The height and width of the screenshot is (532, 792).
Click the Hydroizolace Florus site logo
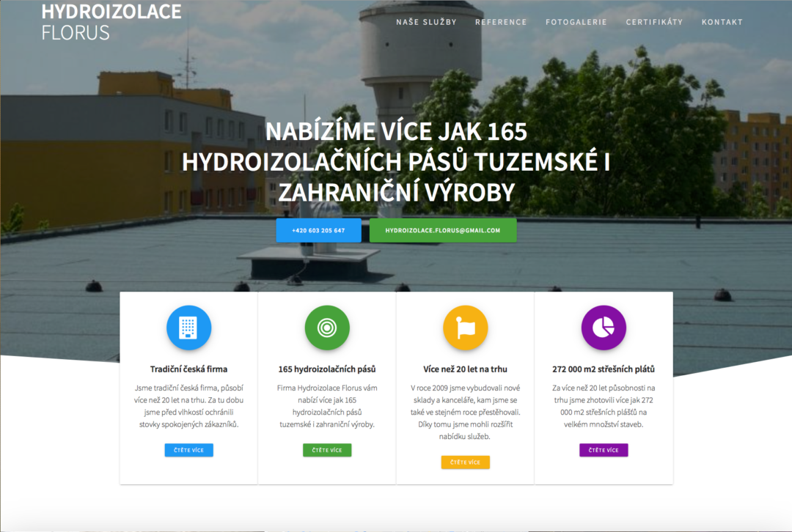click(x=111, y=22)
